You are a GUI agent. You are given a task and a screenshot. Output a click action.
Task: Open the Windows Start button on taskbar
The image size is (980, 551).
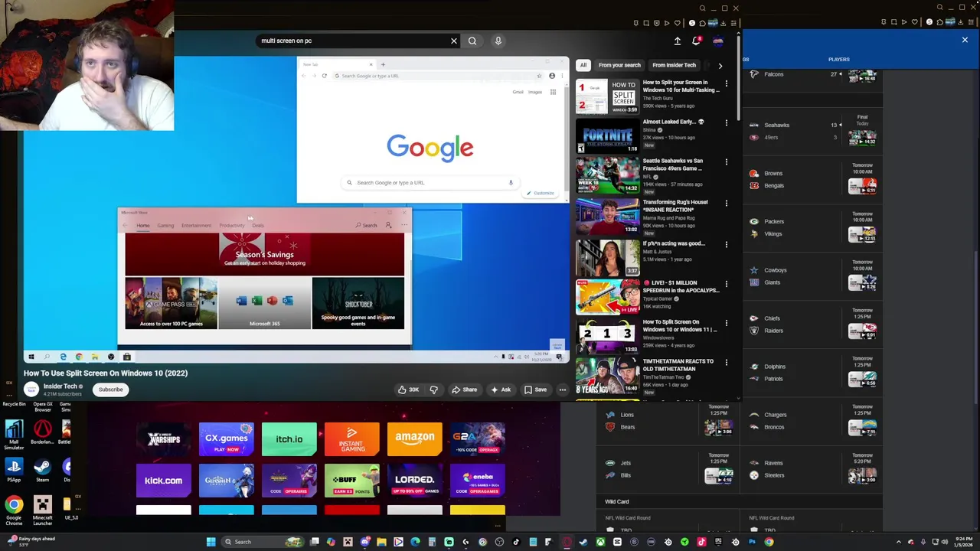(211, 542)
